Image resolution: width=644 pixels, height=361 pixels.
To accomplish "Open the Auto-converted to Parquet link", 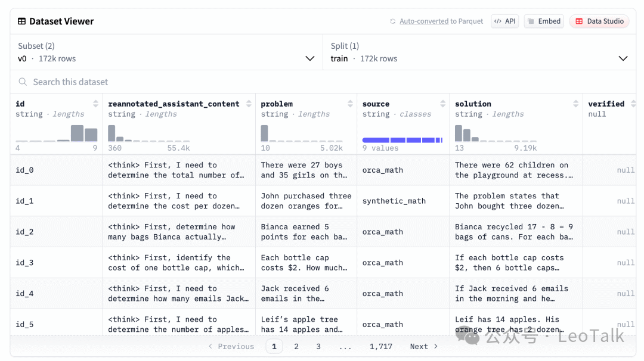I will 441,21.
